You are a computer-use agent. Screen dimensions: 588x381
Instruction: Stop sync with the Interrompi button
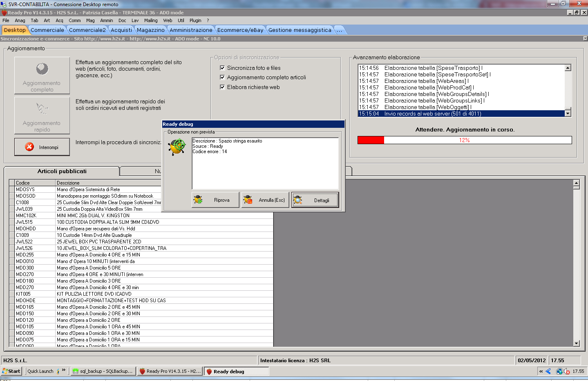point(42,147)
